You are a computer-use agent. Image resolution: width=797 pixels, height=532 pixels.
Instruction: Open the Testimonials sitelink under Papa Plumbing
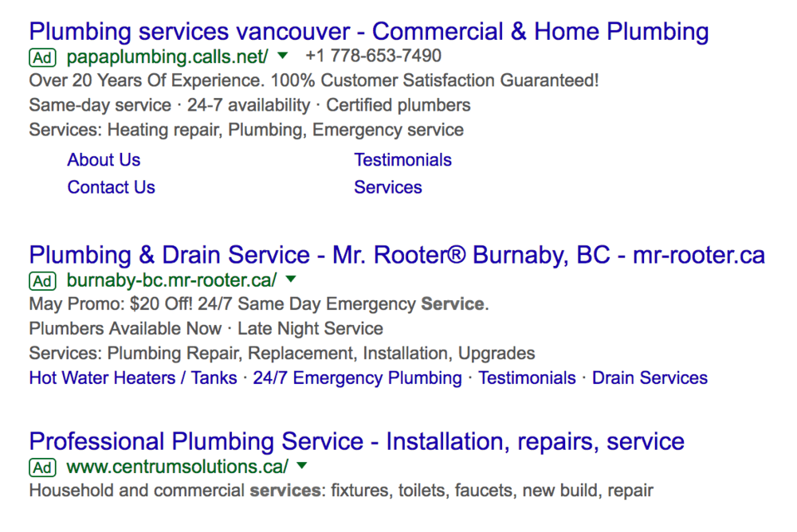pos(402,159)
